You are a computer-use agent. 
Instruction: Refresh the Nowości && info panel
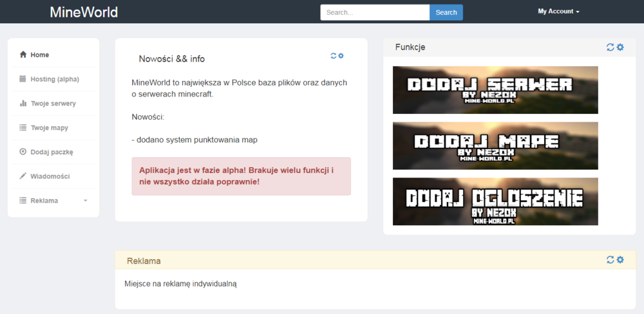click(333, 56)
